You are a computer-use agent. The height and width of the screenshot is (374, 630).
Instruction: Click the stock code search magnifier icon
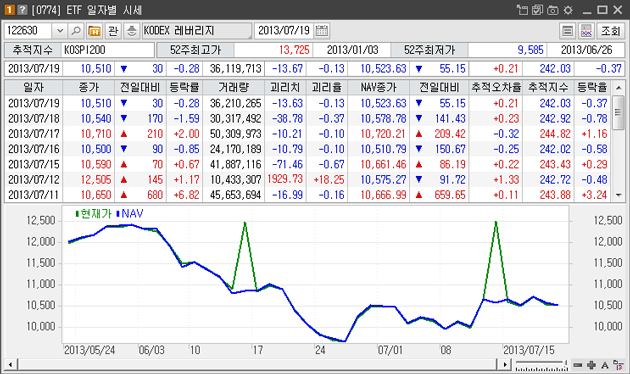click(76, 31)
